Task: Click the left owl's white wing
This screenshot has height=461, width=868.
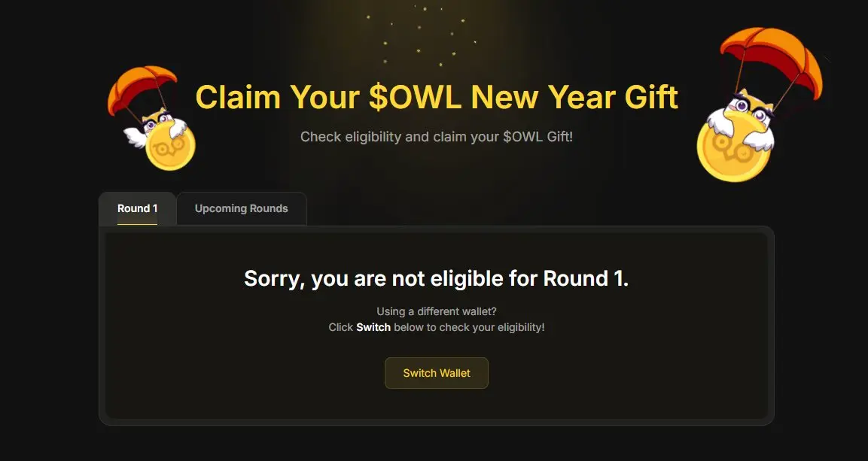Action: (x=136, y=138)
